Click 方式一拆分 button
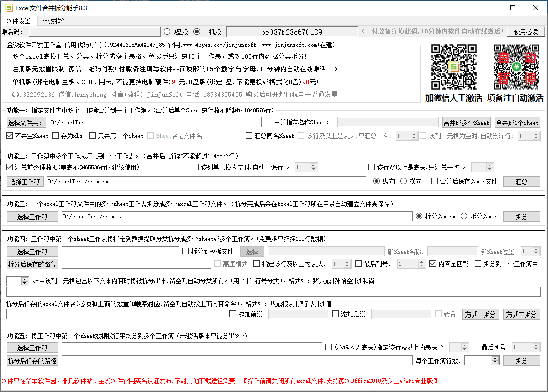548x392 pixels. pyautogui.click(x=481, y=314)
